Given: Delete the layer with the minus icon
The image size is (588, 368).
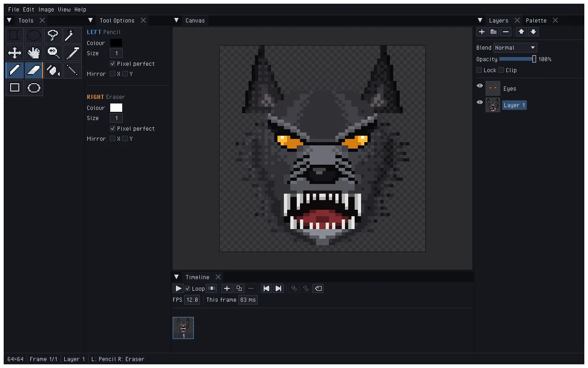Looking at the screenshot, I should coord(506,32).
